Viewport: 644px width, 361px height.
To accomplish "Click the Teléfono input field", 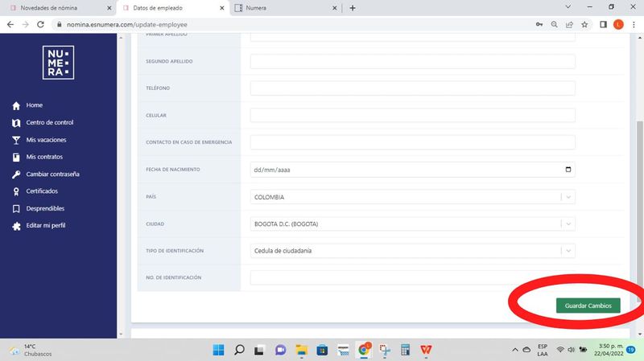I will (412, 88).
